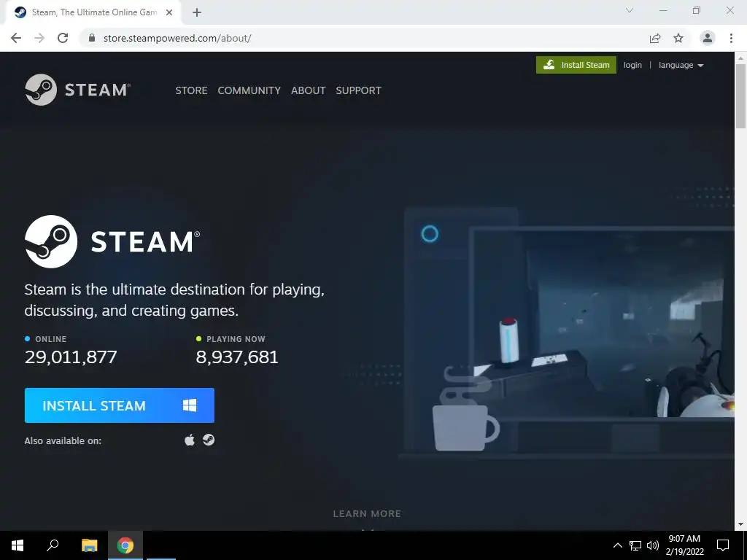Click the Windows logo on Install Steam button
This screenshot has height=560, width=747.
coord(190,405)
